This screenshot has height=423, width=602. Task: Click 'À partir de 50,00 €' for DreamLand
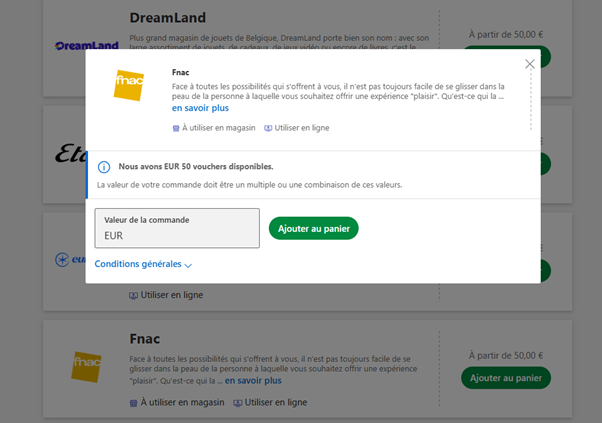point(506,35)
